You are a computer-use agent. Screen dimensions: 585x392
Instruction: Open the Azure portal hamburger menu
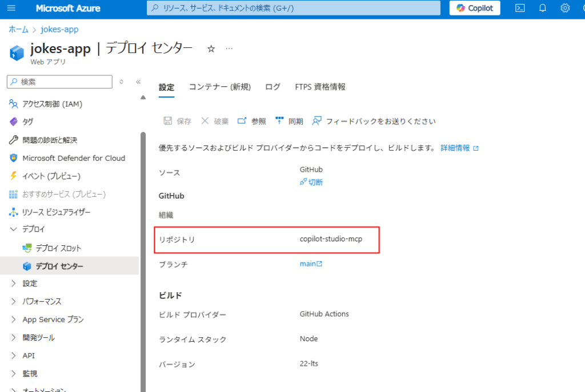point(11,8)
